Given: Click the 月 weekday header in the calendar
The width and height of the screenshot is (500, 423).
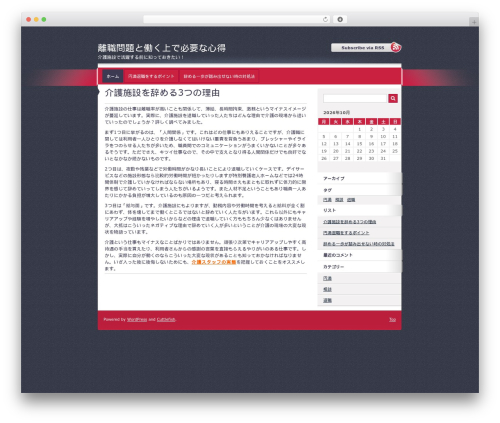Looking at the screenshot, I should pos(324,122).
